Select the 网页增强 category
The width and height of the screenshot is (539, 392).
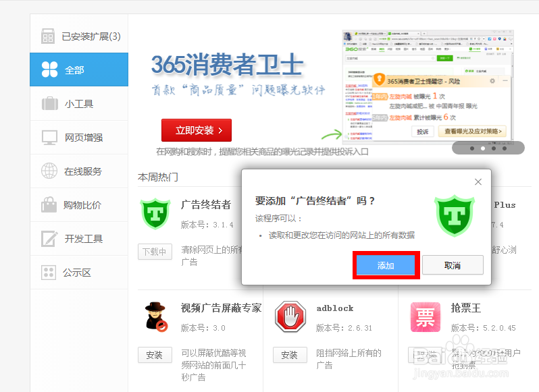click(x=79, y=138)
